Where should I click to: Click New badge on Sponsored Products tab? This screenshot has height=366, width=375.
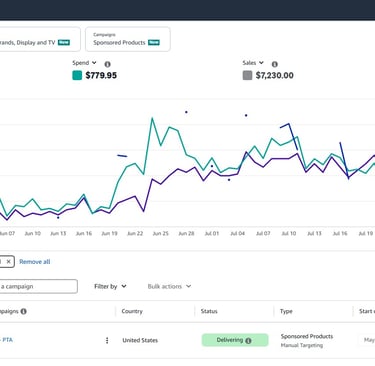coord(154,42)
